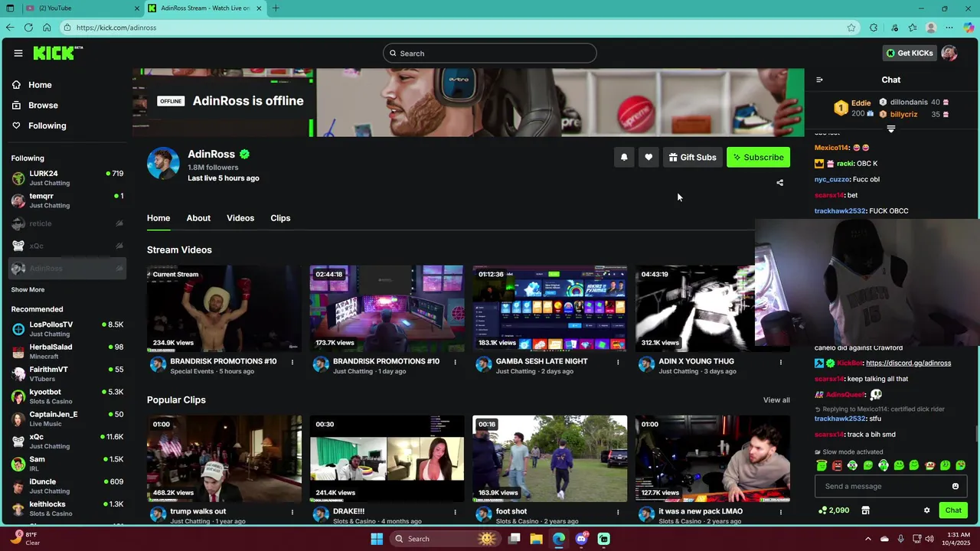Open browser extensions puzzle icon
The width and height of the screenshot is (980, 551).
874,28
